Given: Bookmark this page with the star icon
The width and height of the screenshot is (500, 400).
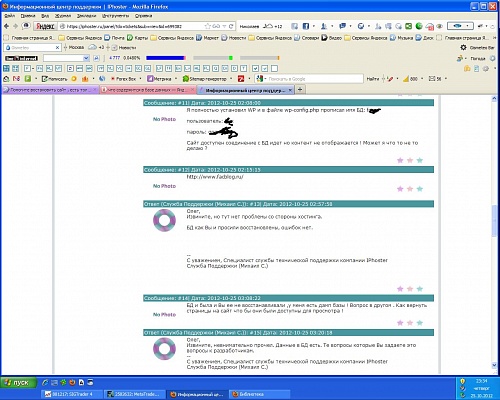Looking at the screenshot, I should 208,26.
